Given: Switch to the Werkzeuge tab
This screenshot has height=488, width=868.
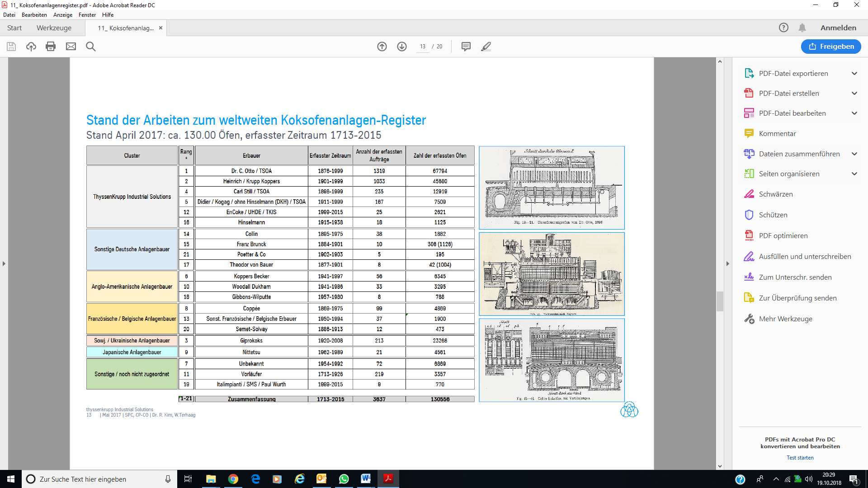Looking at the screenshot, I should click(54, 28).
